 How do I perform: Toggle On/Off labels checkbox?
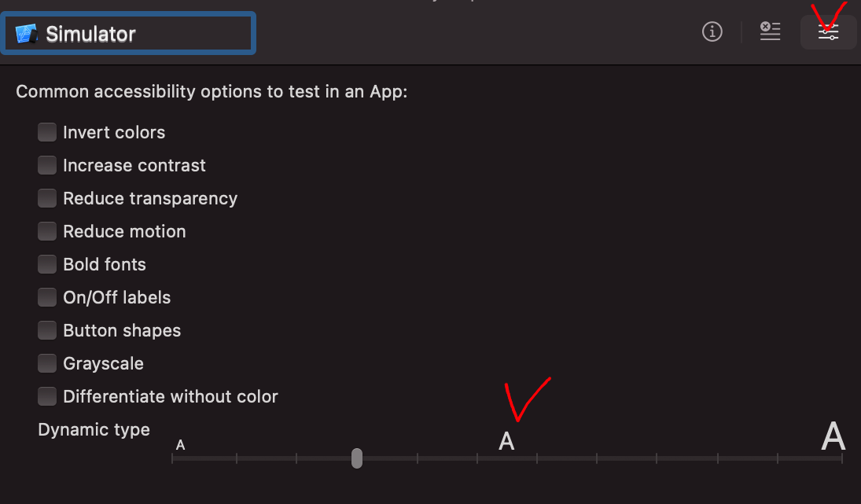[x=47, y=297]
